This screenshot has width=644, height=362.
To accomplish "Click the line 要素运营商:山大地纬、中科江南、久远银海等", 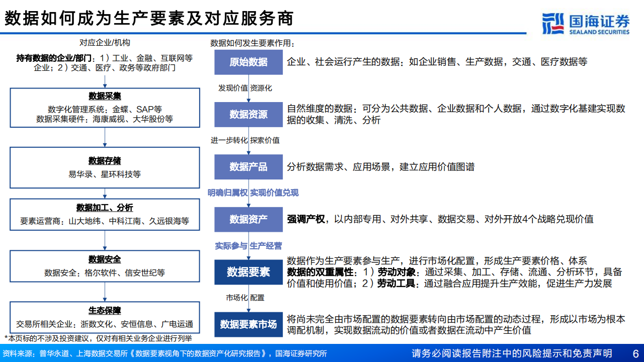I will pyautogui.click(x=105, y=221).
